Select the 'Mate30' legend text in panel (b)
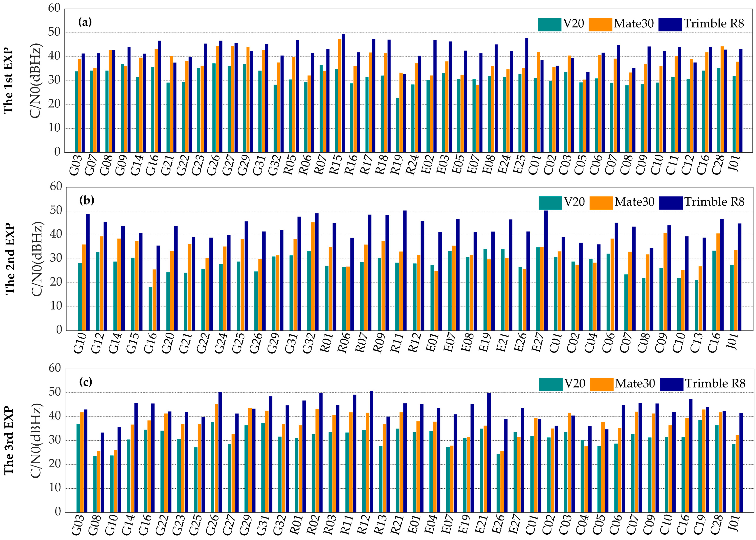756x540 pixels. pyautogui.click(x=634, y=202)
